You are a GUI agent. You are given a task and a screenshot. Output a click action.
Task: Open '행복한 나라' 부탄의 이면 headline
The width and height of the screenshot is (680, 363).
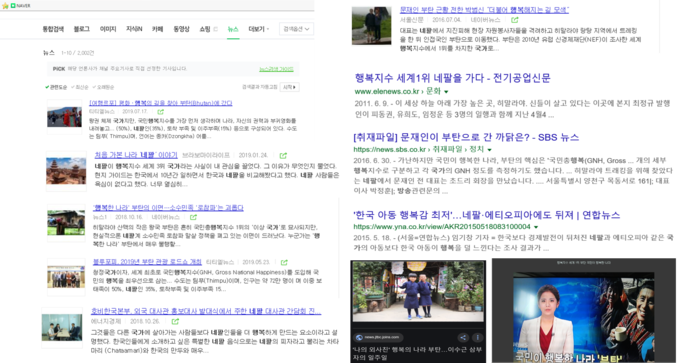click(168, 208)
